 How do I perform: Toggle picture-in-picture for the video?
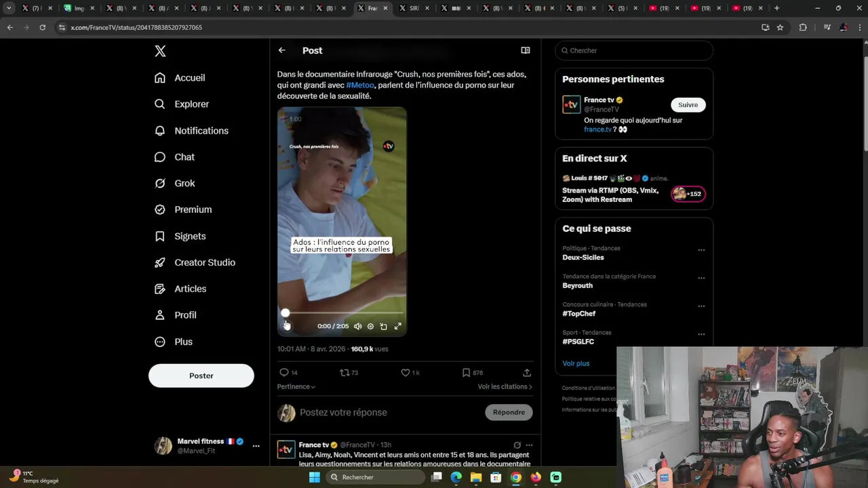[383, 327]
